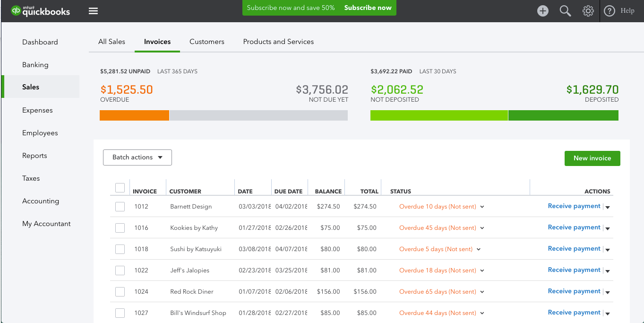Click the New invoice button
The image size is (644, 323).
(x=592, y=158)
